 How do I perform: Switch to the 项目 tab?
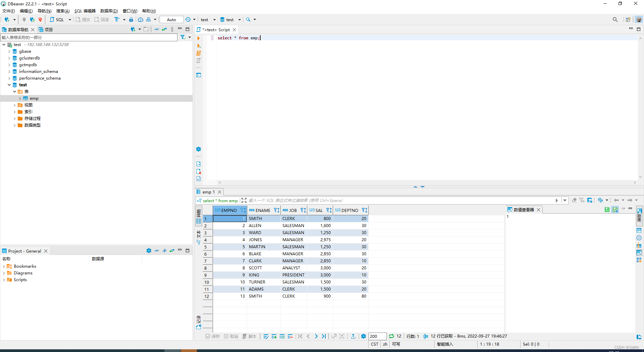pyautogui.click(x=46, y=30)
